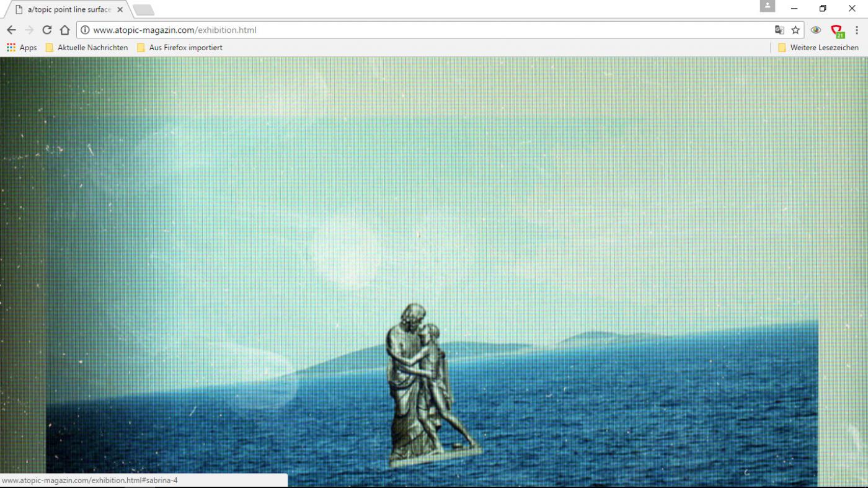Expand the Aus Firefox importiert folder
Image resolution: width=868 pixels, height=488 pixels.
[180, 48]
